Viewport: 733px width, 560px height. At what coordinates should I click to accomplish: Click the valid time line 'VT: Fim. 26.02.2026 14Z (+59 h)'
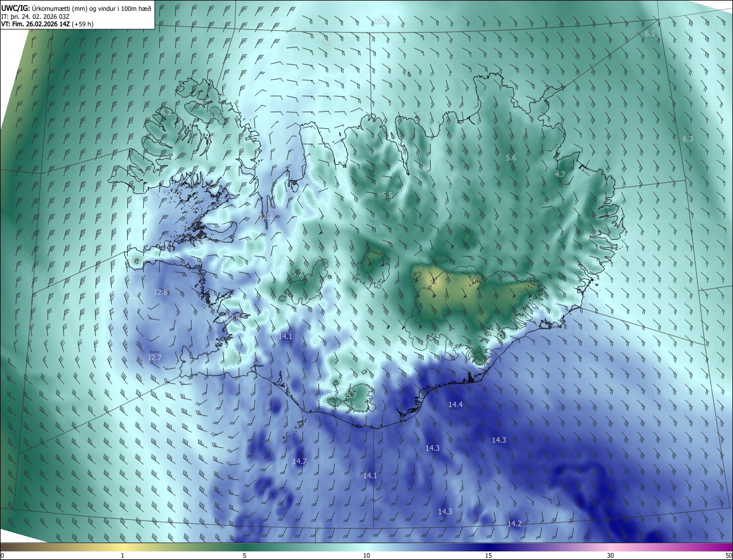48,24
